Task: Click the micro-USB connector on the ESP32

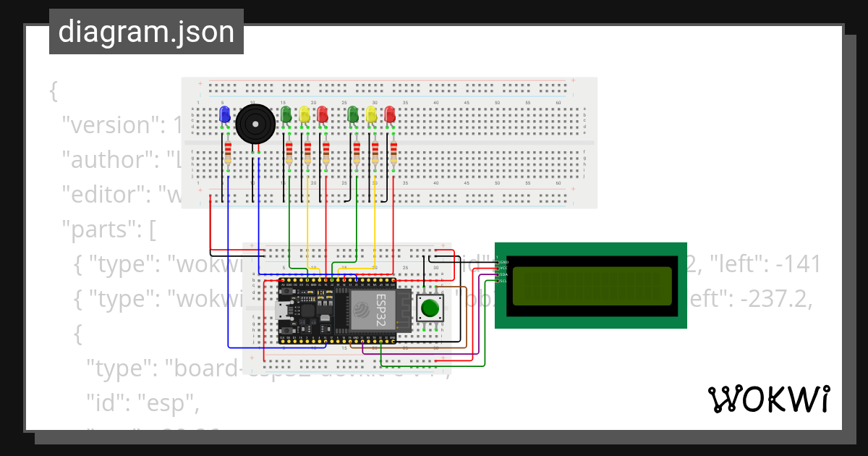Action: [282, 310]
